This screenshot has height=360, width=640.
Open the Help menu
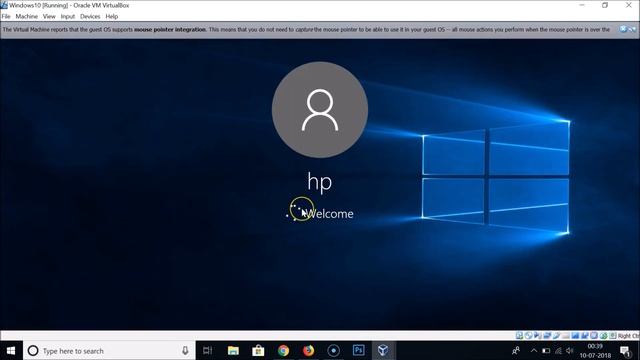coord(111,16)
